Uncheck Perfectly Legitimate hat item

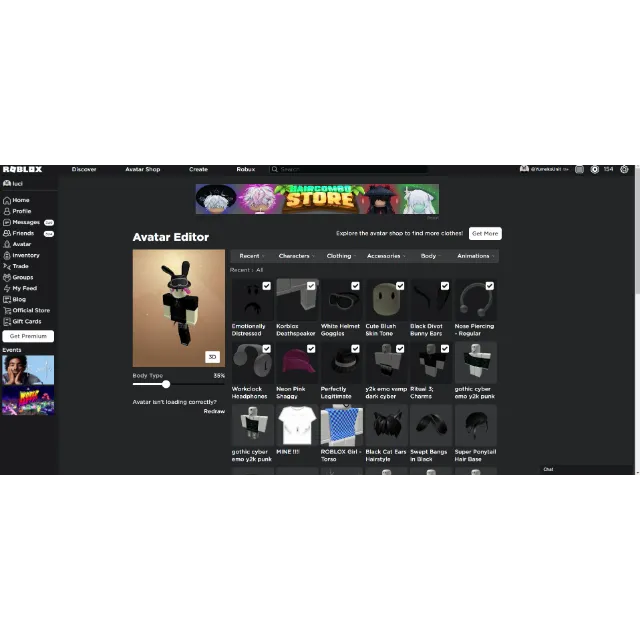click(356, 349)
